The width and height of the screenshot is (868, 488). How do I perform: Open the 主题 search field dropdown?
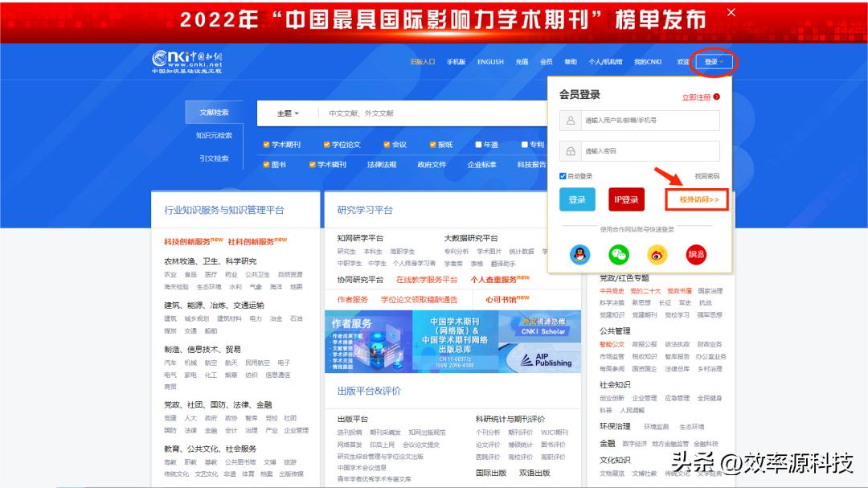[288, 113]
